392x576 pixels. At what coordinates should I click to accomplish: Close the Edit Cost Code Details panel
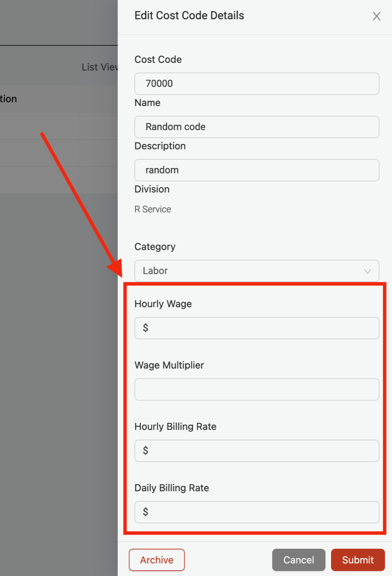point(376,16)
